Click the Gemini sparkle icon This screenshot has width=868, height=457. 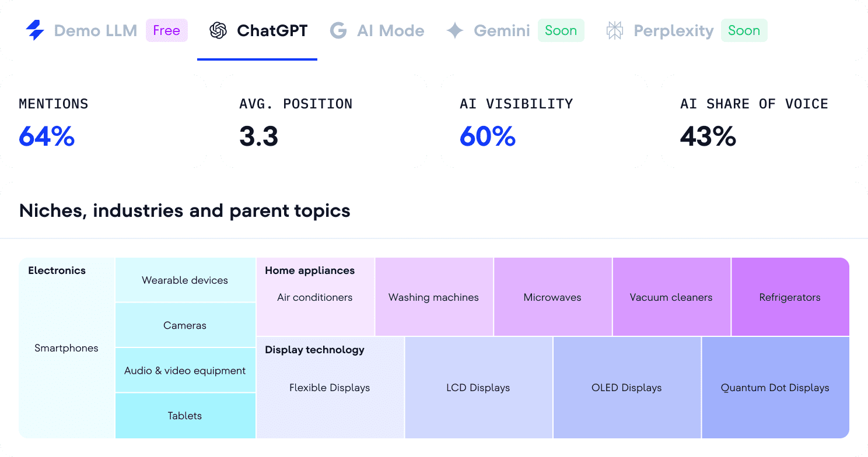coord(455,30)
